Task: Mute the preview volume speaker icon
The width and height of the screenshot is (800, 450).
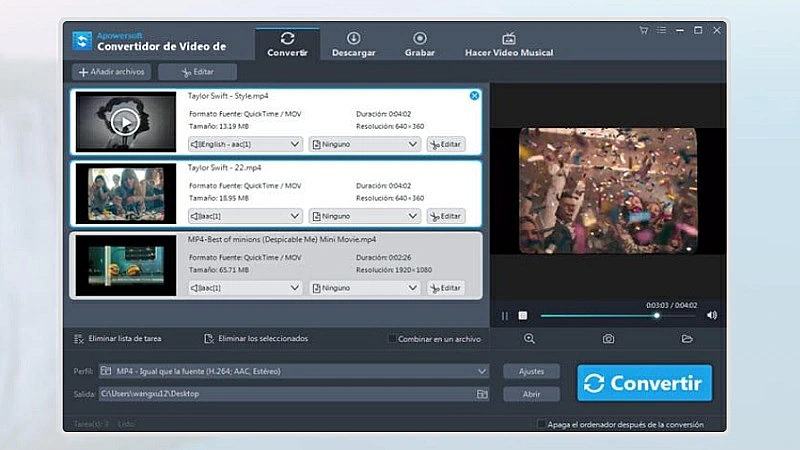Action: click(712, 315)
